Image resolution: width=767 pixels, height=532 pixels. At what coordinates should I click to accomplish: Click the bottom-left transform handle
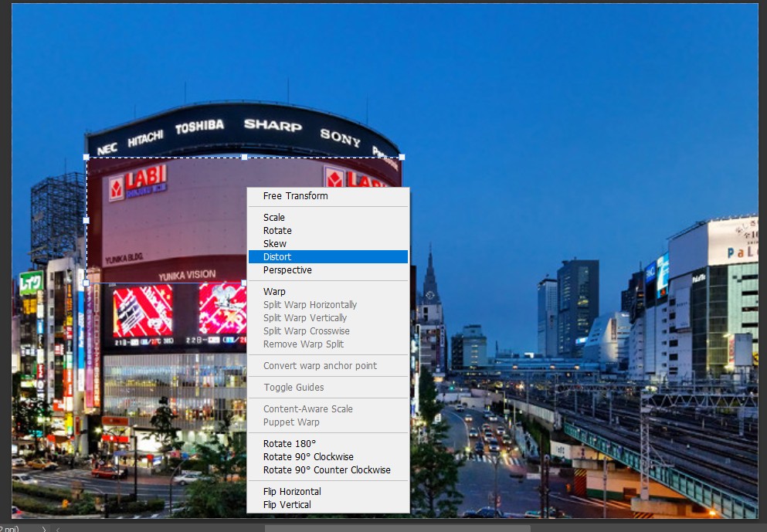tap(87, 283)
